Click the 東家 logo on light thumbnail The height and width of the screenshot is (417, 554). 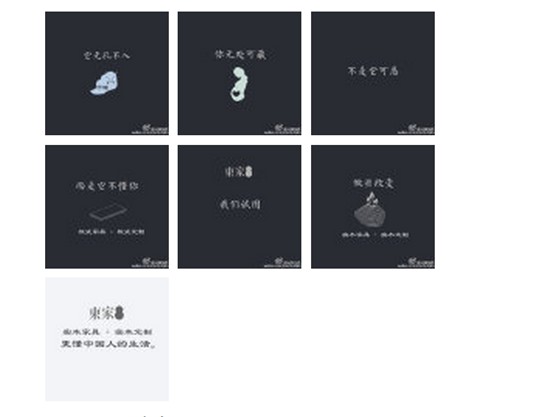coord(106,313)
